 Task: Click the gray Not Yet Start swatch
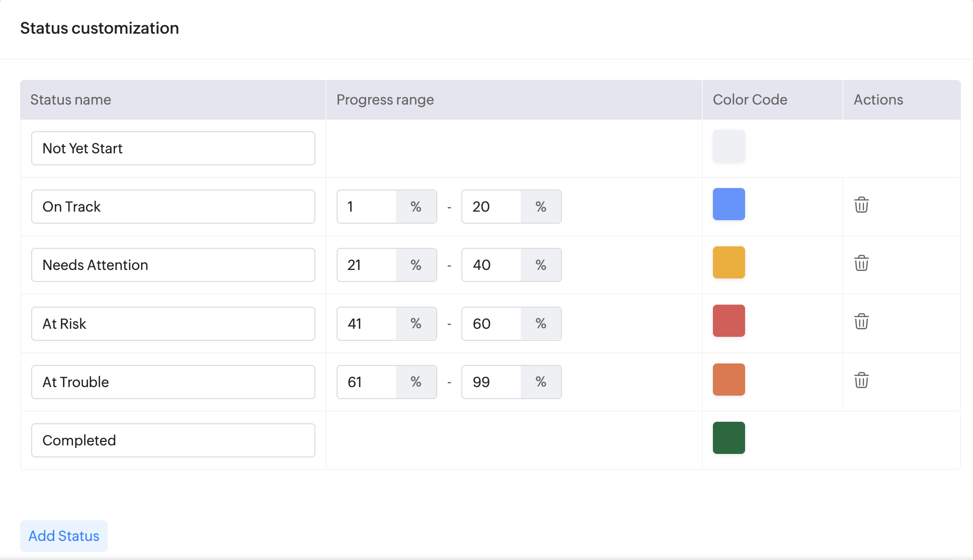pos(728,146)
